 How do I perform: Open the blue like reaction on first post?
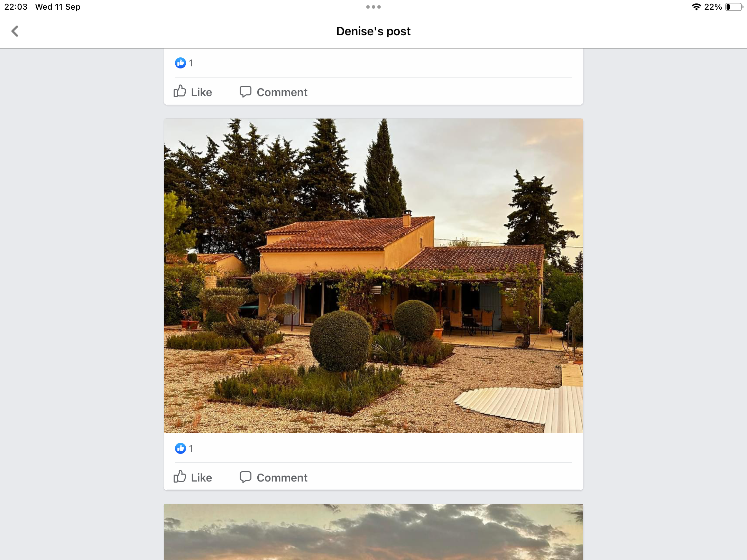point(181,63)
